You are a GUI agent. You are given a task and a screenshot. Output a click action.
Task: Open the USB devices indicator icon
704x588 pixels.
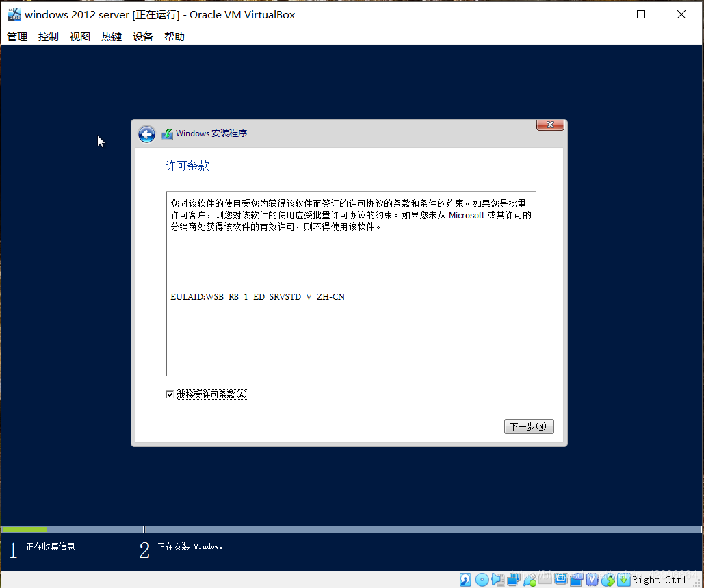coord(530,580)
